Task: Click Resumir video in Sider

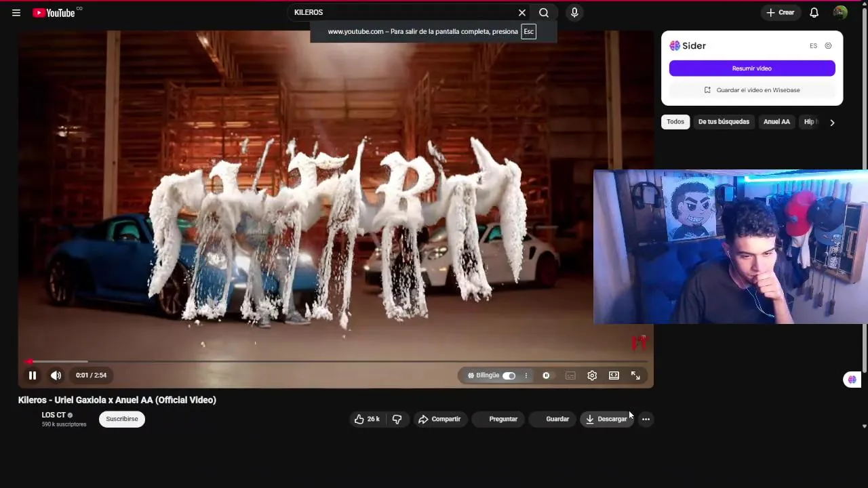Action: coord(752,68)
